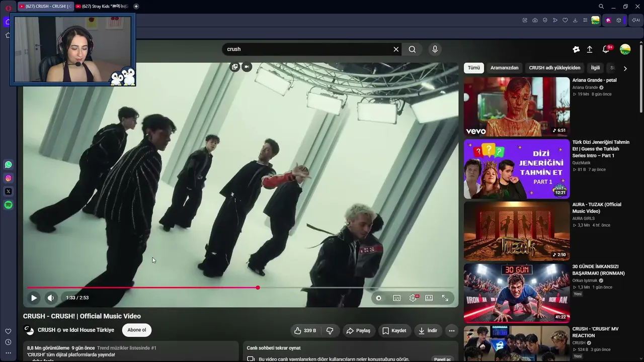Switch to theater mode view
Image resolution: width=644 pixels, height=362 pixels.
click(x=429, y=298)
